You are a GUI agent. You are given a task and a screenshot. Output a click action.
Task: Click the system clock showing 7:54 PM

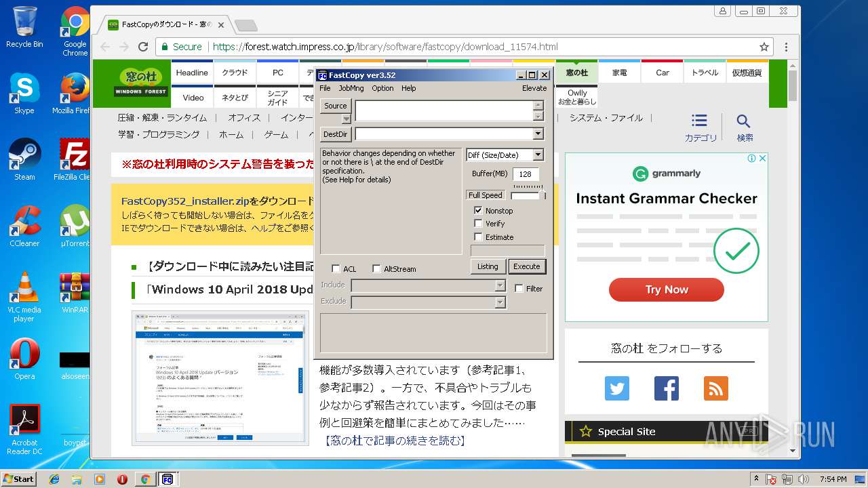click(x=833, y=479)
